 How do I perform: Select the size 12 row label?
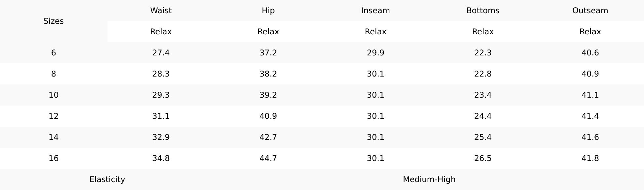[x=54, y=116]
